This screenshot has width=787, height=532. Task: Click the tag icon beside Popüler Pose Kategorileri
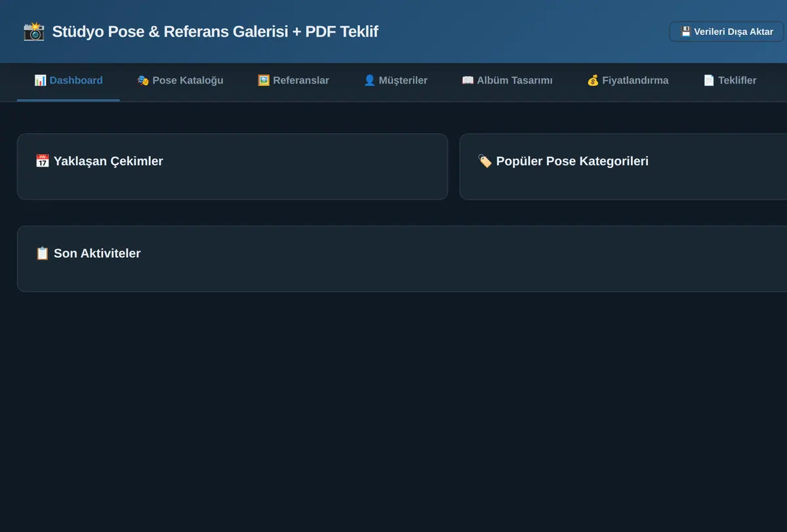tap(485, 161)
